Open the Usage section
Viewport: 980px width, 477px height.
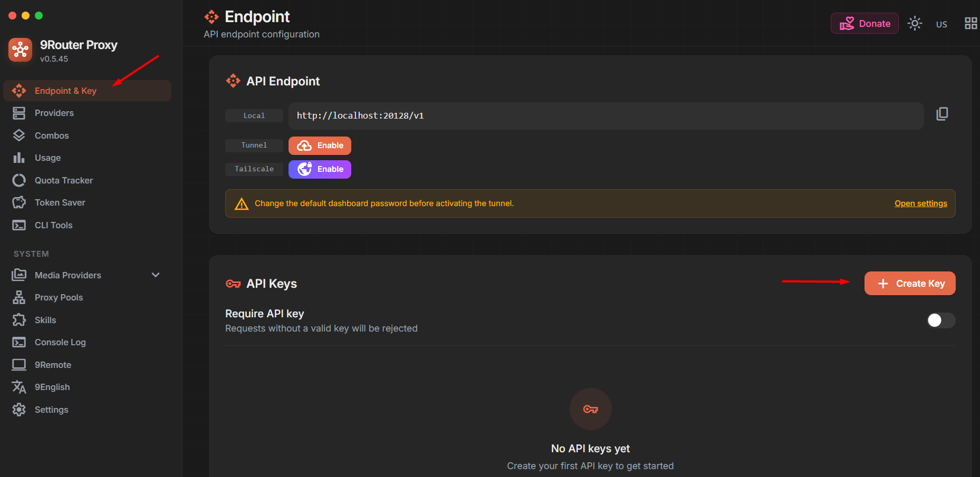(x=88, y=158)
